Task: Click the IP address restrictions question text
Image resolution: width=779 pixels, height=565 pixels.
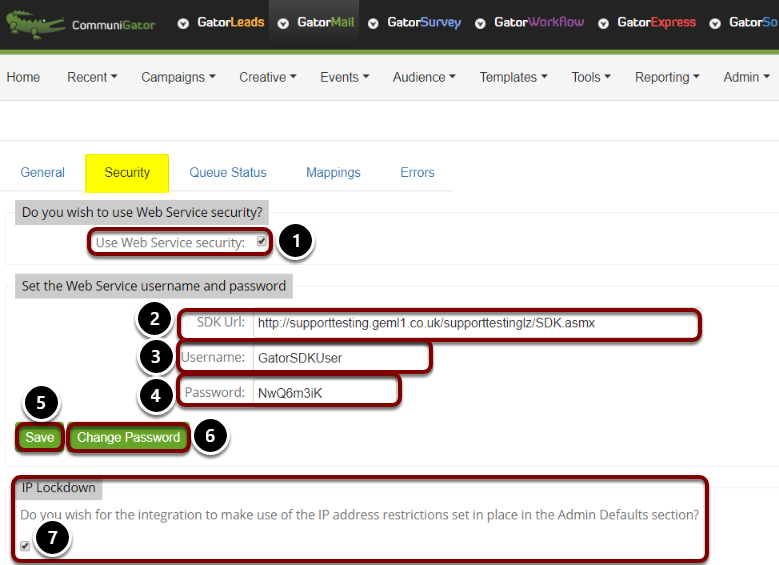Action: pyautogui.click(x=360, y=515)
